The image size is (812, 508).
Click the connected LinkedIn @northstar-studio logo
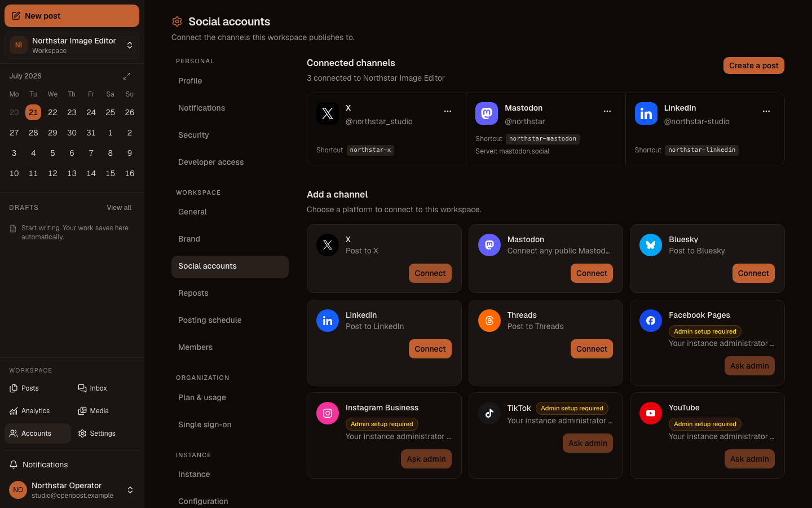(646, 113)
